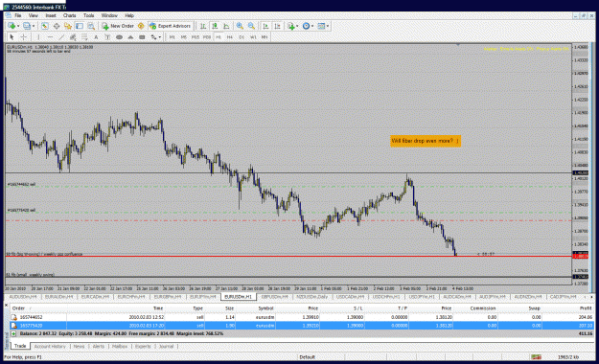Viewport: 599px width, 364px height.
Task: Draw a horizontal line tool
Action: point(50,37)
